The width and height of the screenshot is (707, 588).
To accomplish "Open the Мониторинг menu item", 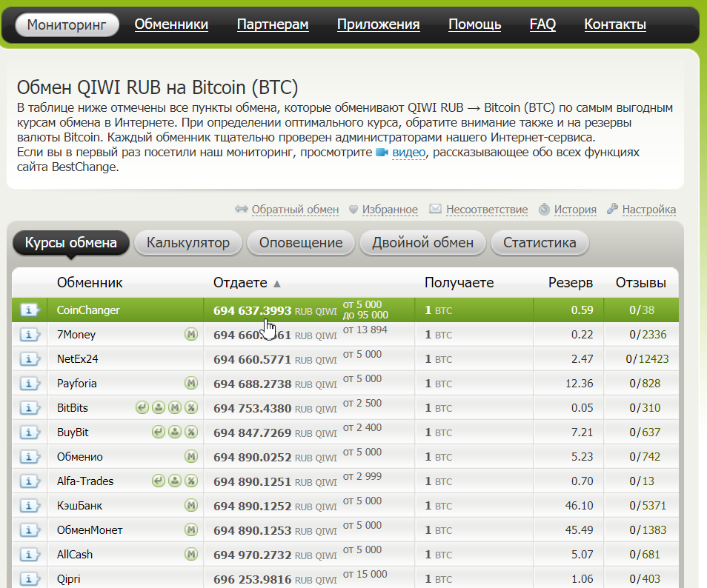I will pos(67,24).
